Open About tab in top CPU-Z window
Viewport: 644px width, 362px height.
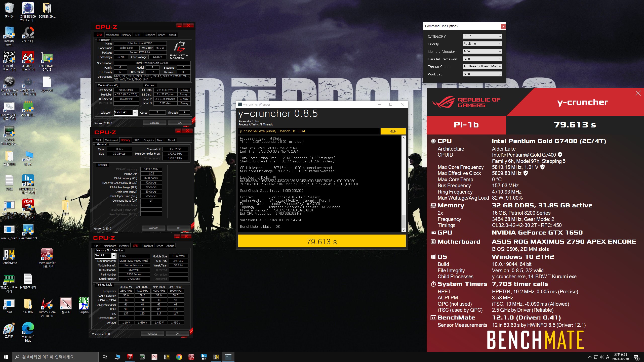pos(172,35)
